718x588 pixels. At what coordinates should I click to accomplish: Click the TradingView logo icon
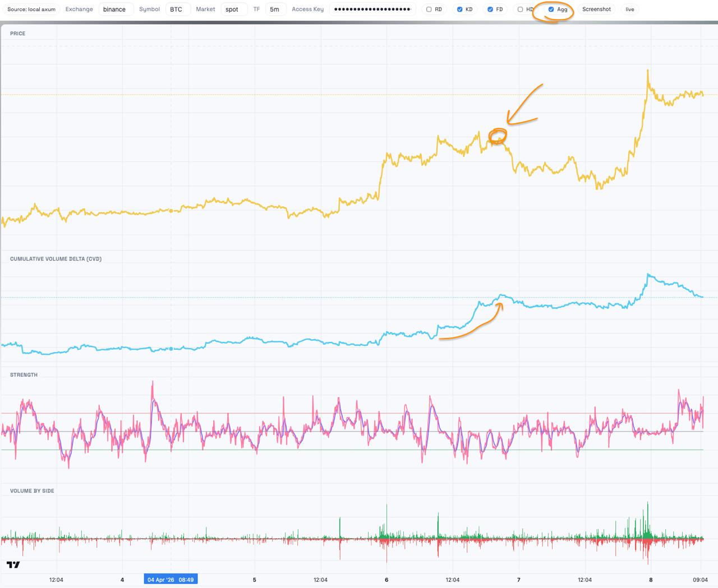point(13,564)
